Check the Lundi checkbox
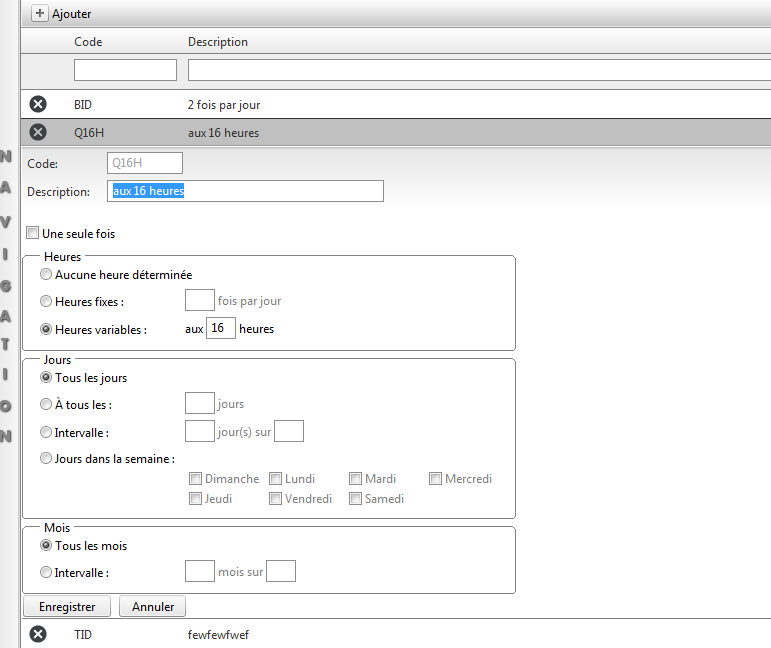The height and width of the screenshot is (648, 771). (275, 478)
